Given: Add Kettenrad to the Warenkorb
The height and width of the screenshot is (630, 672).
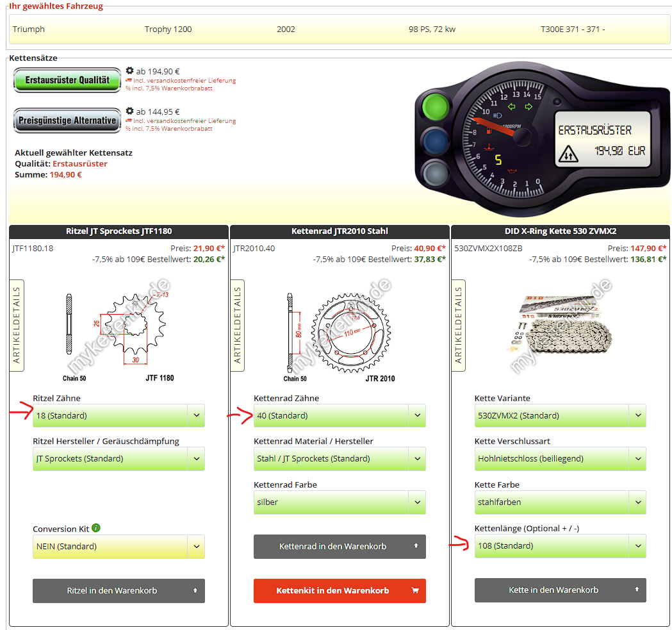Looking at the screenshot, I should 340,547.
